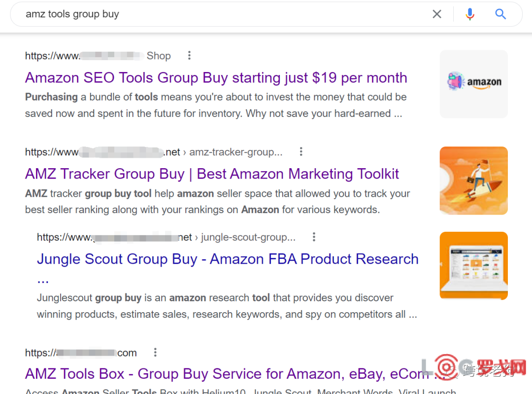The image size is (532, 394).
Task: Click the Amazon SEO result description snippet
Action: pos(215,105)
